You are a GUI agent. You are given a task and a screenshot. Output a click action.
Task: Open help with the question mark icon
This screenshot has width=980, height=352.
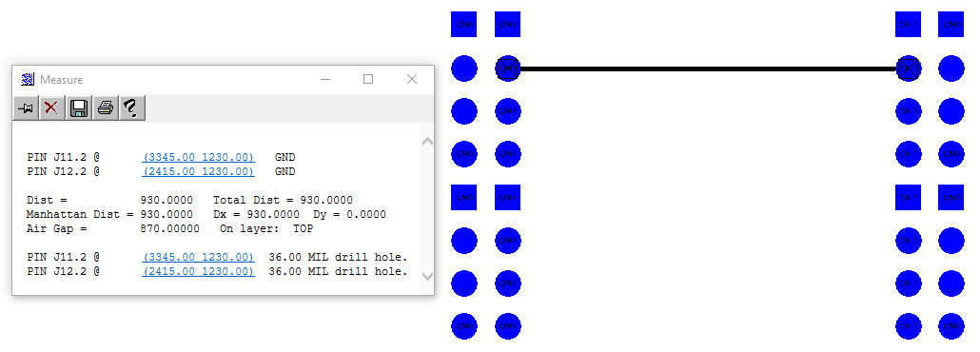(x=132, y=108)
